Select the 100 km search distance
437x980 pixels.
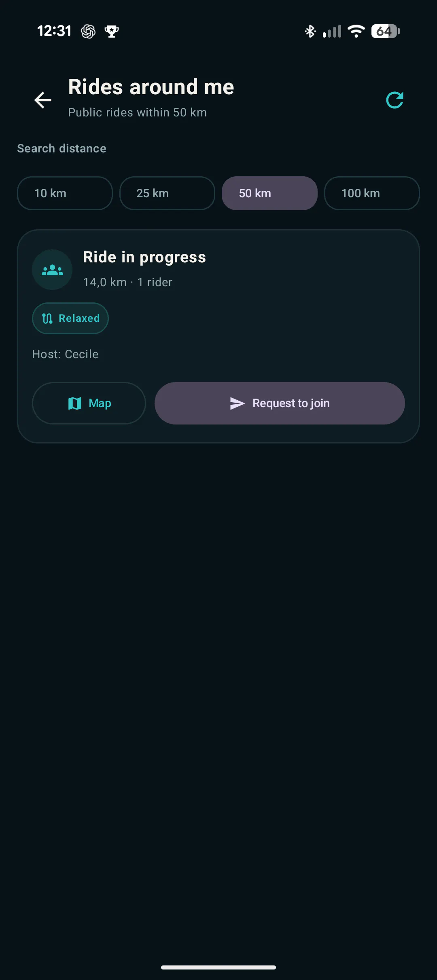coord(372,193)
